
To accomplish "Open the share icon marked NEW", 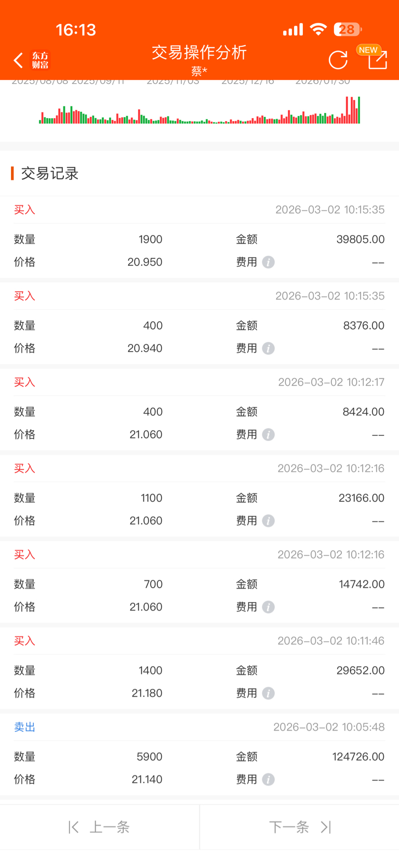I will coord(377,60).
